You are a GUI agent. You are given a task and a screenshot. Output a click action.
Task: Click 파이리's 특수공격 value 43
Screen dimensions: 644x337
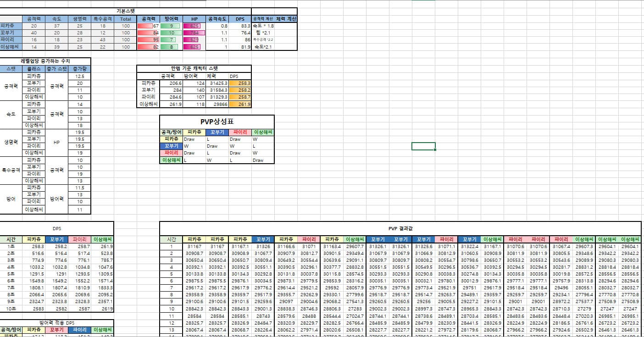click(x=103, y=40)
